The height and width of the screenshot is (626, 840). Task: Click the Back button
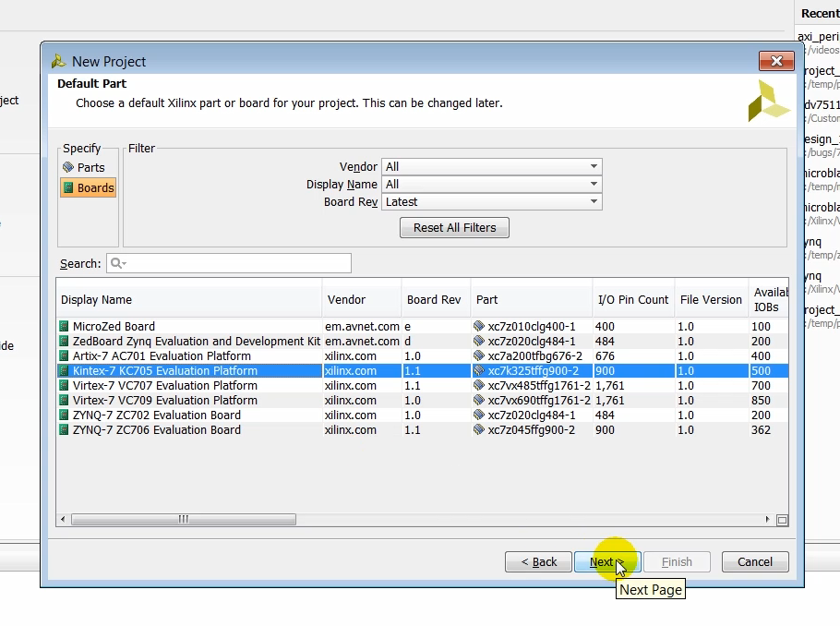click(539, 562)
